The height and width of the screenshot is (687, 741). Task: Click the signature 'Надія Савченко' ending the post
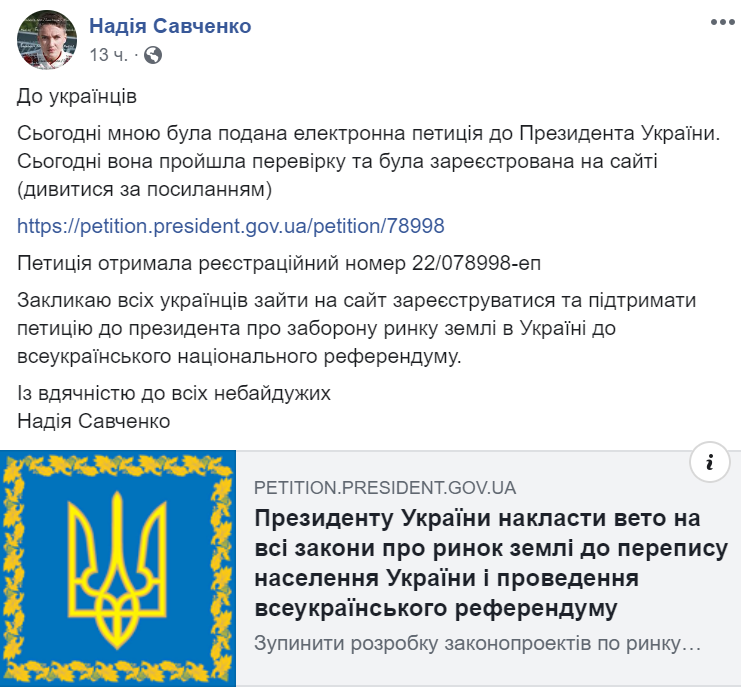94,421
